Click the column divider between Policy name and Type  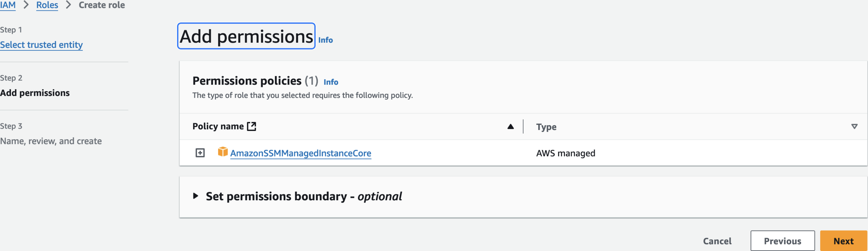pos(523,127)
